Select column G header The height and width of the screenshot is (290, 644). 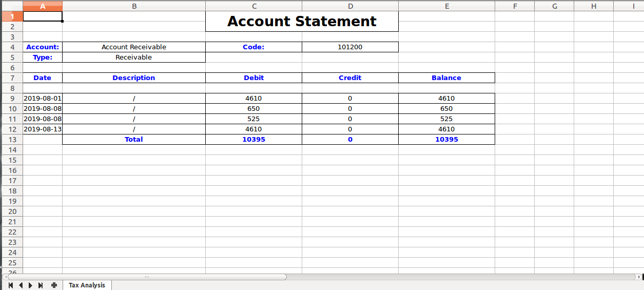pos(554,6)
